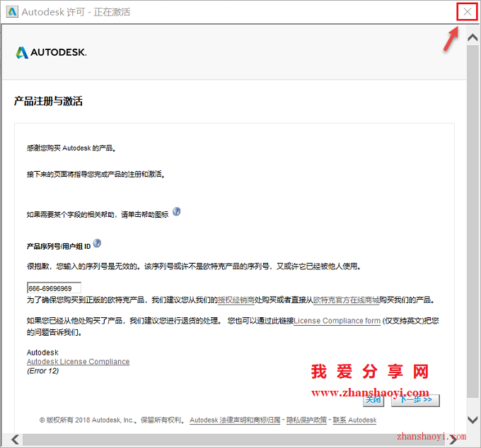Viewport: 481px width, 448px height.
Task: Open the 隐私保护政策 link
Action: point(306,420)
